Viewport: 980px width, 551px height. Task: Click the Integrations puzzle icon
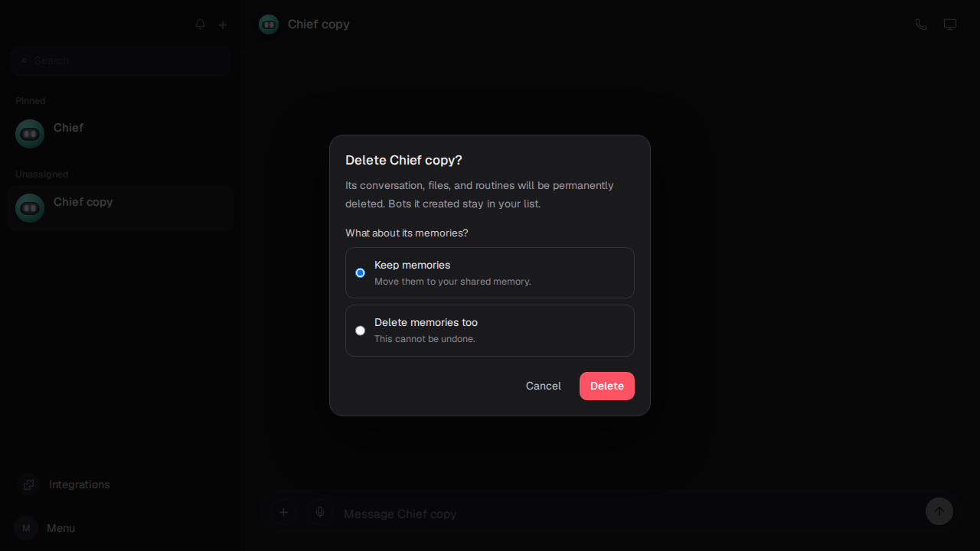click(x=29, y=484)
